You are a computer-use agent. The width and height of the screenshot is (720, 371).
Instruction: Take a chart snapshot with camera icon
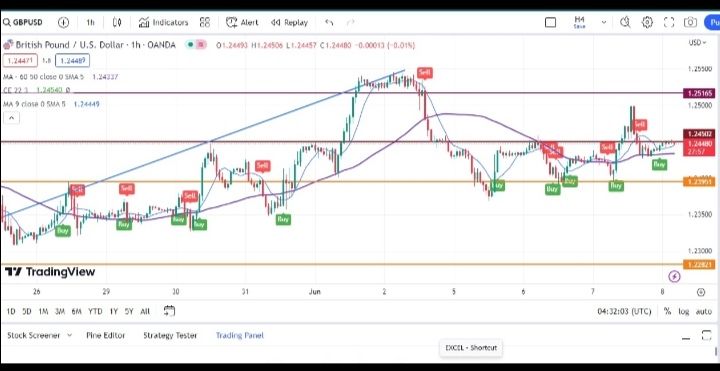click(x=690, y=22)
